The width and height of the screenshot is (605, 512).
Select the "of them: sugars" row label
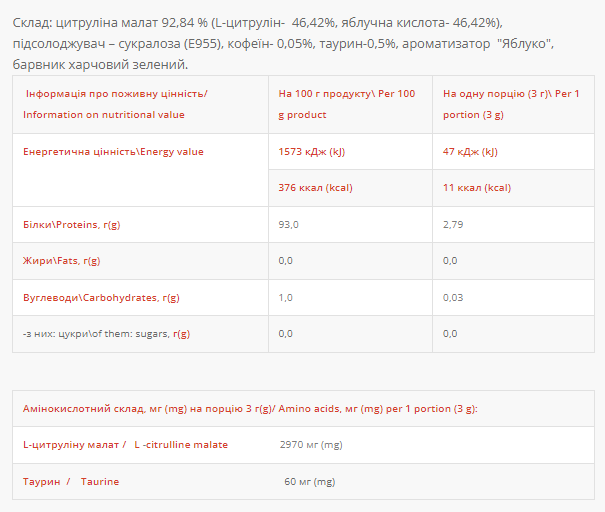tap(106, 334)
